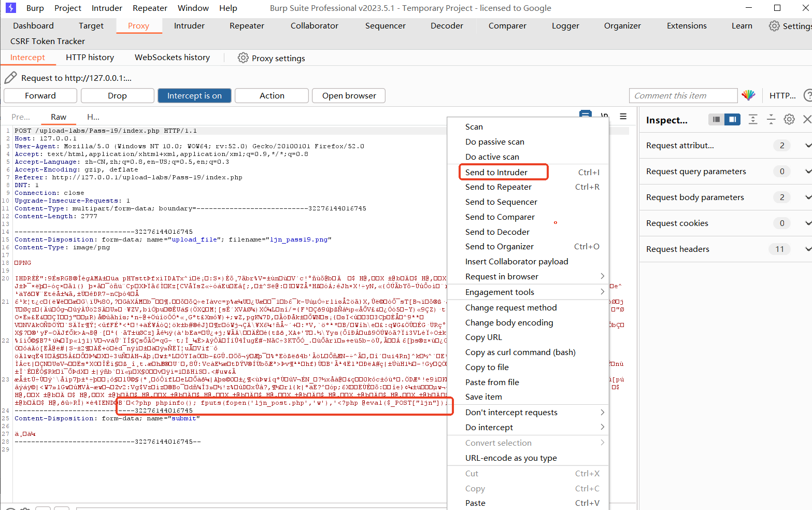Open the Project menu

pyautogui.click(x=68, y=8)
